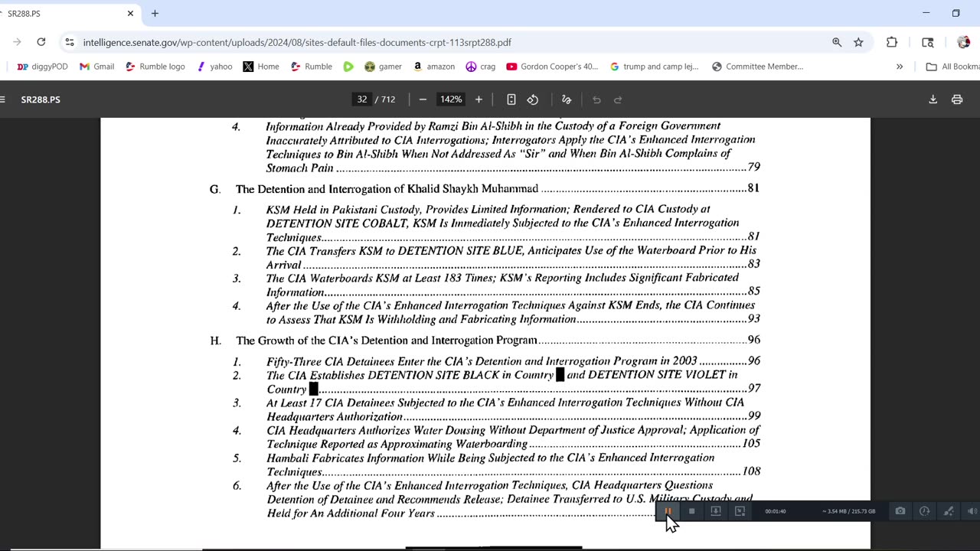Pause the screen recording
The width and height of the screenshot is (980, 551).
(668, 511)
